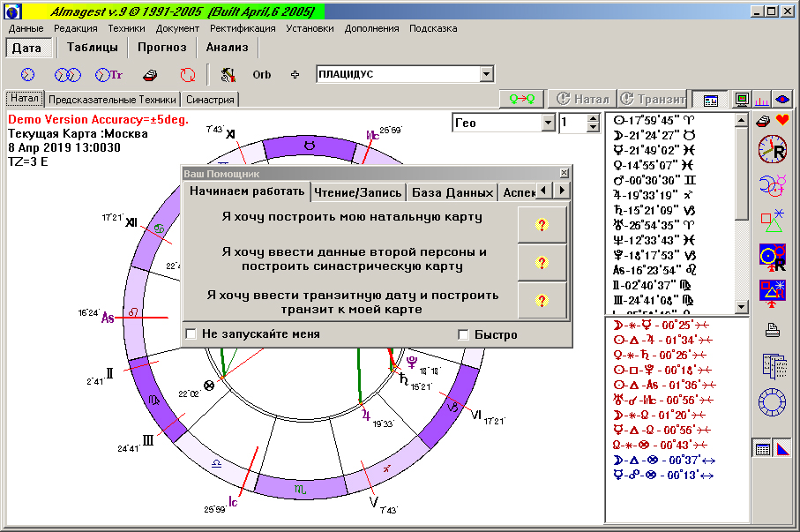Decrement the stepper value down arrow
The width and height of the screenshot is (800, 532).
[x=593, y=127]
